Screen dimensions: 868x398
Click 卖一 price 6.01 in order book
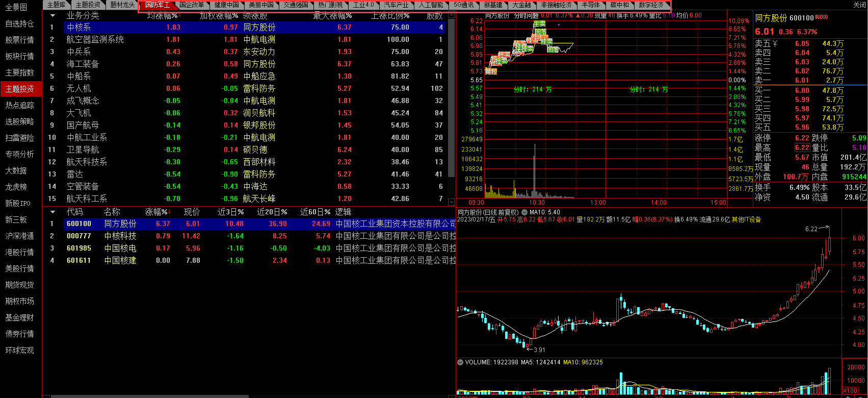tap(802, 80)
